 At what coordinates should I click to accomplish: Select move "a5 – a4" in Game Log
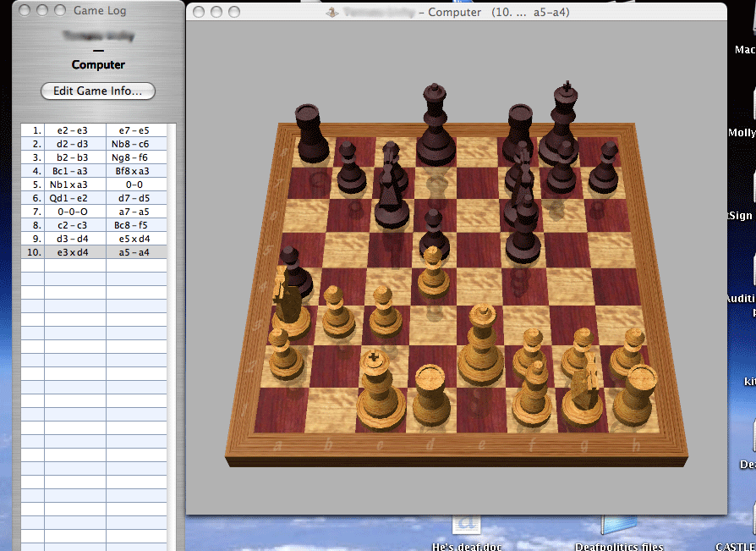click(x=134, y=252)
